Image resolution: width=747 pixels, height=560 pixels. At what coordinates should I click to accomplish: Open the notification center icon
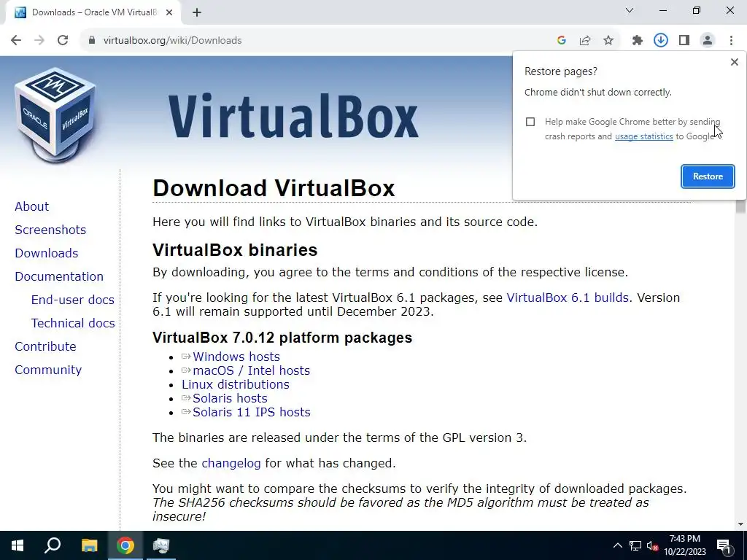(x=724, y=545)
